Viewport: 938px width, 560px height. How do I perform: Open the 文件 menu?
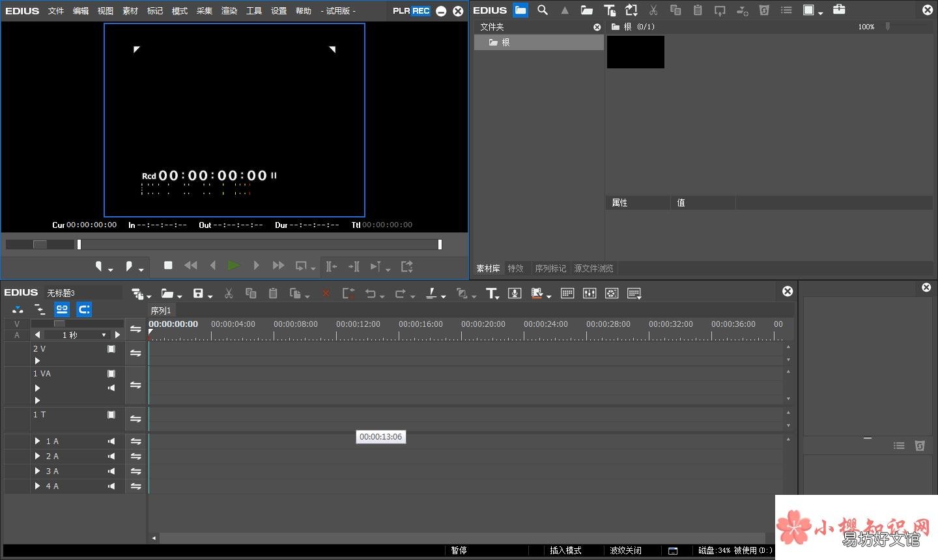coord(56,11)
